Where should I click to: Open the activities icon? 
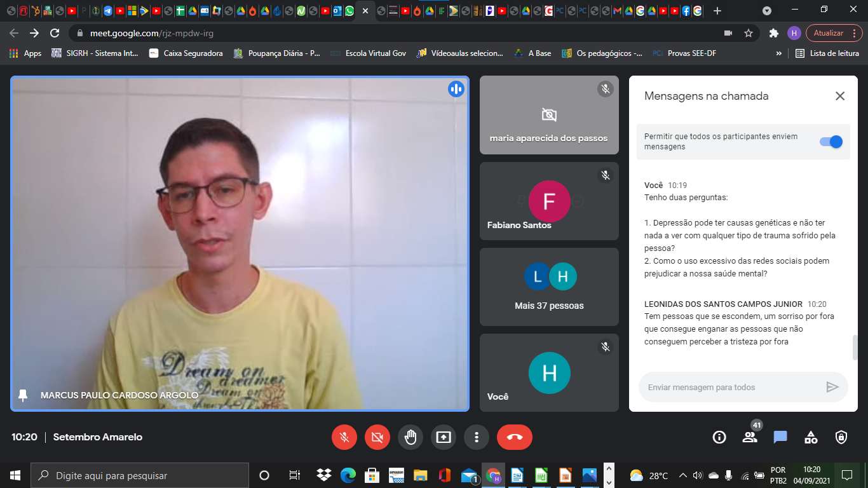click(811, 437)
